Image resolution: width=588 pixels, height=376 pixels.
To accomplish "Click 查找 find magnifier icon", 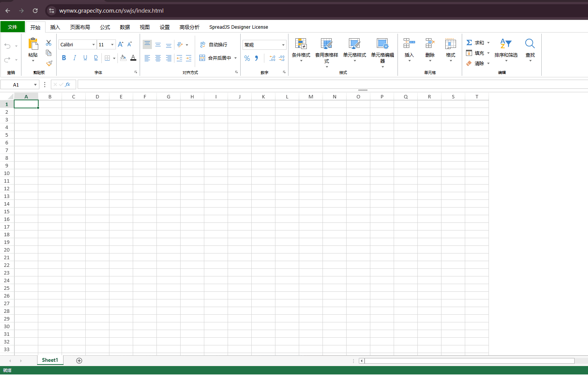I will pos(530,43).
